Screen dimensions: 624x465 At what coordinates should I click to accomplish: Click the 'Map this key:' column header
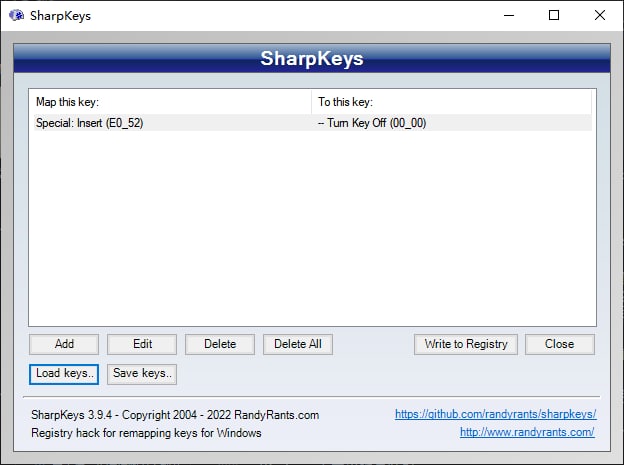click(170, 102)
